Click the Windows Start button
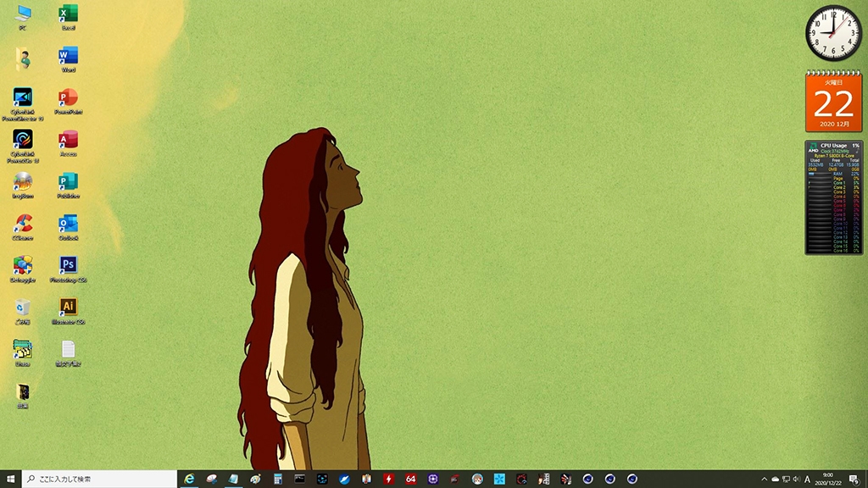Viewport: 868px width, 488px height. [x=11, y=480]
